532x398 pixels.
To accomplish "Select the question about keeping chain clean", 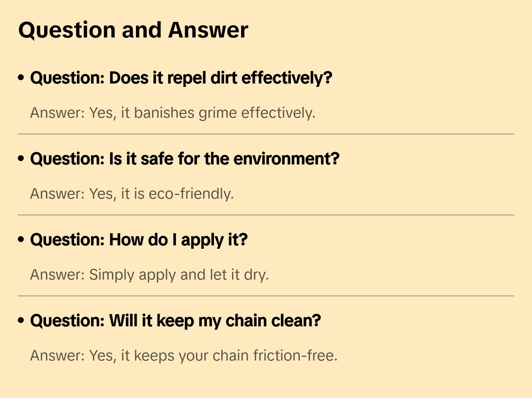I will click(x=175, y=321).
